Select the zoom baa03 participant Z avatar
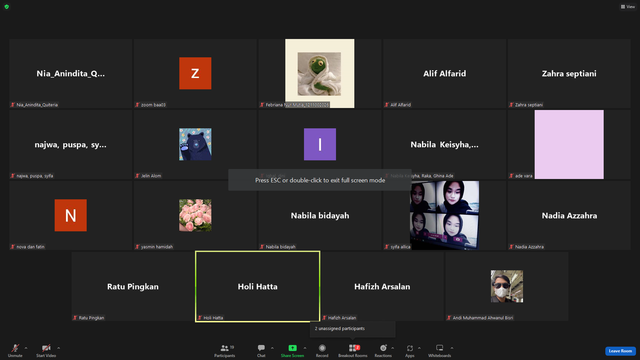Image resolution: width=640 pixels, height=360 pixels. point(195,73)
